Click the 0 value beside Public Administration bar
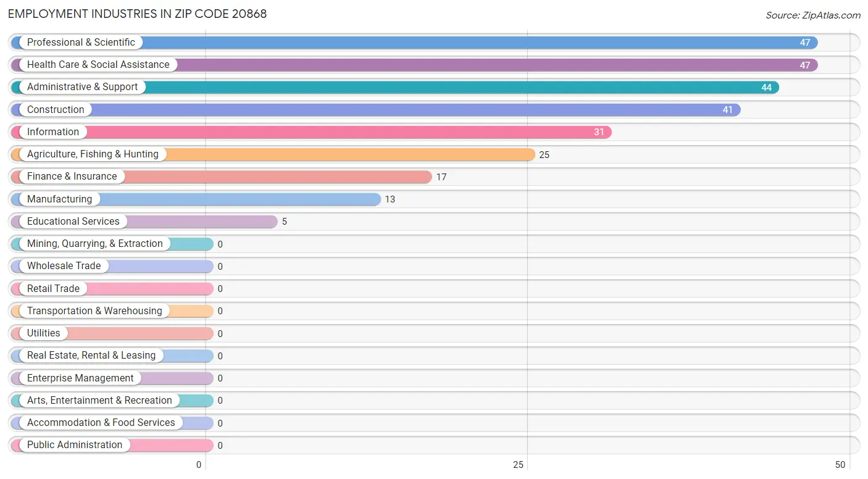The width and height of the screenshot is (868, 479). coord(220,446)
